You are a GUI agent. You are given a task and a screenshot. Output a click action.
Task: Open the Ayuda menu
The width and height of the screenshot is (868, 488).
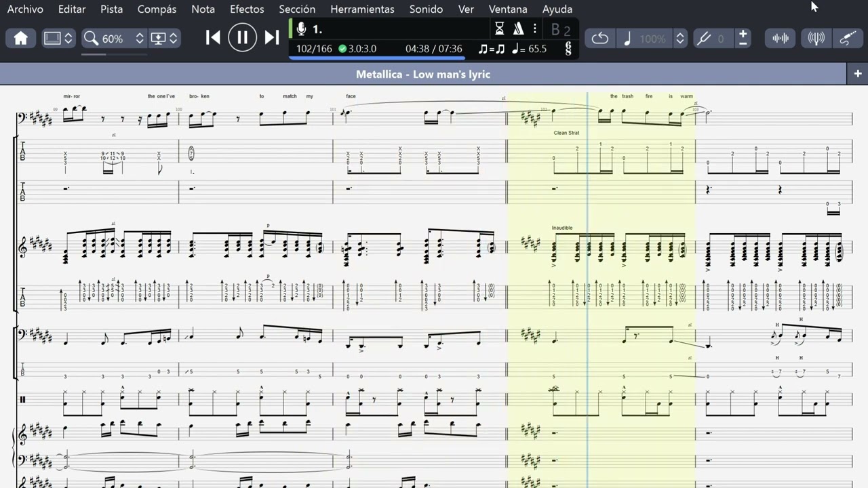point(557,9)
